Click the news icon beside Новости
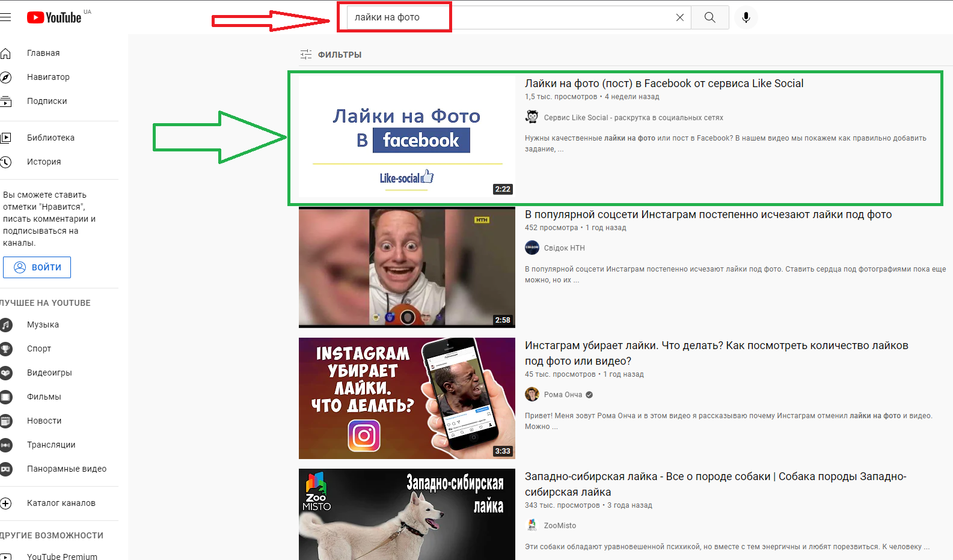Screen dimensions: 953x560 5,421
